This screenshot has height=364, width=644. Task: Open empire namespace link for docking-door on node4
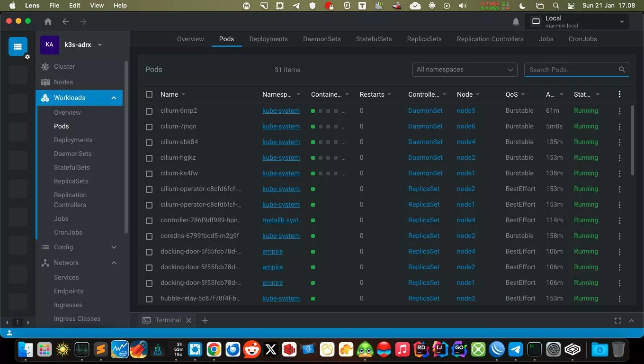pyautogui.click(x=272, y=251)
